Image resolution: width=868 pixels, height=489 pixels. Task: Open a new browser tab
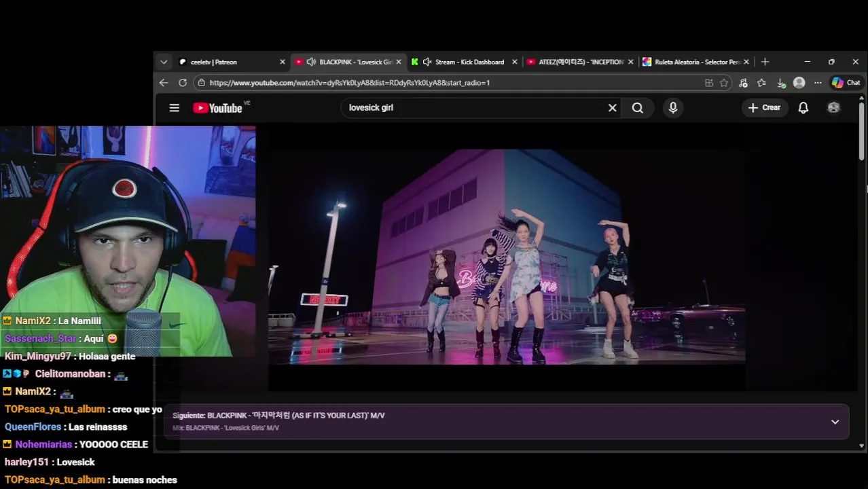click(x=765, y=62)
